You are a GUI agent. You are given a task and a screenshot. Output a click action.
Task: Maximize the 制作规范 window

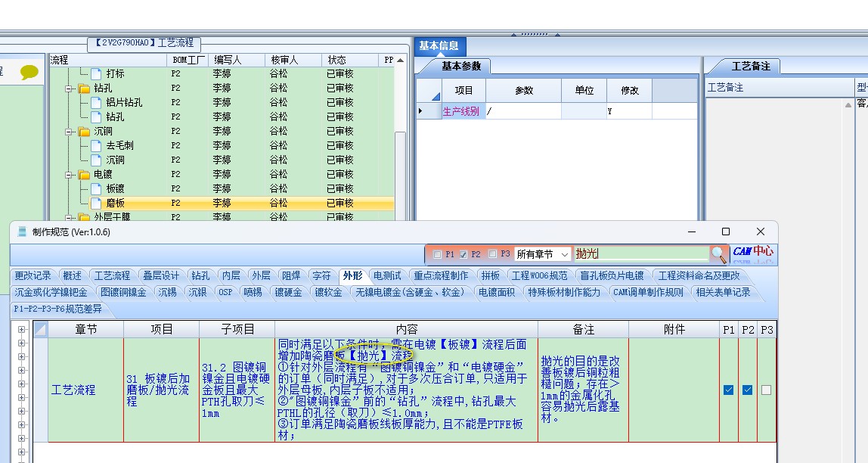726,231
